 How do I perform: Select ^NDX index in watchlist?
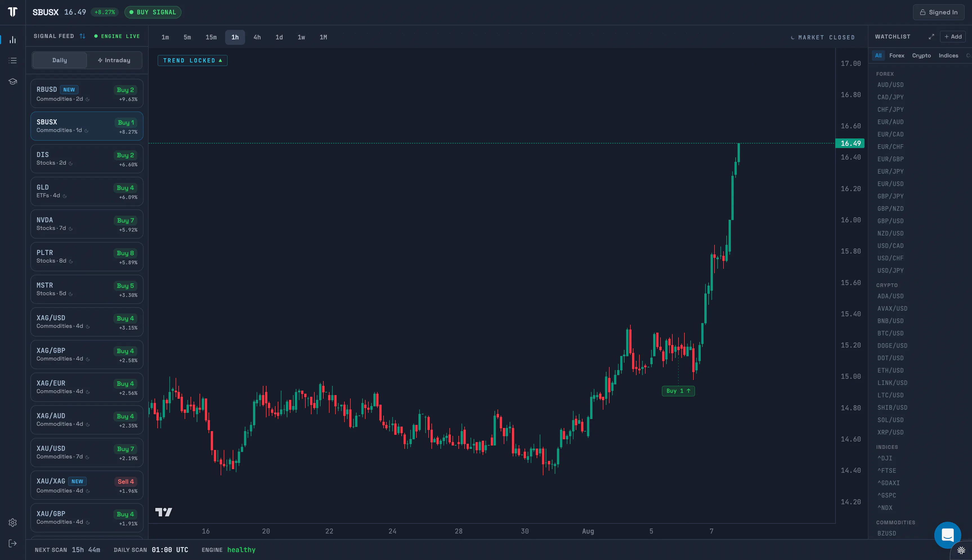coord(885,508)
